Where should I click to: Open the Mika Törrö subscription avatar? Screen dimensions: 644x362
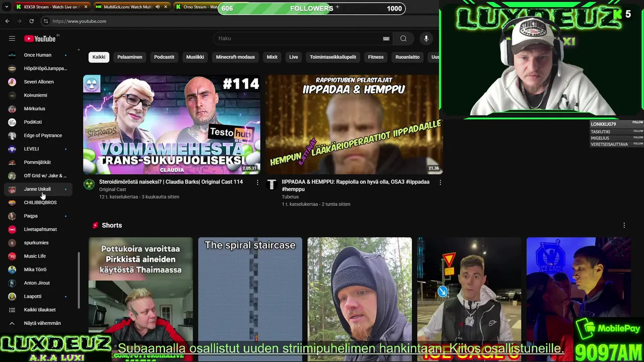(x=12, y=269)
